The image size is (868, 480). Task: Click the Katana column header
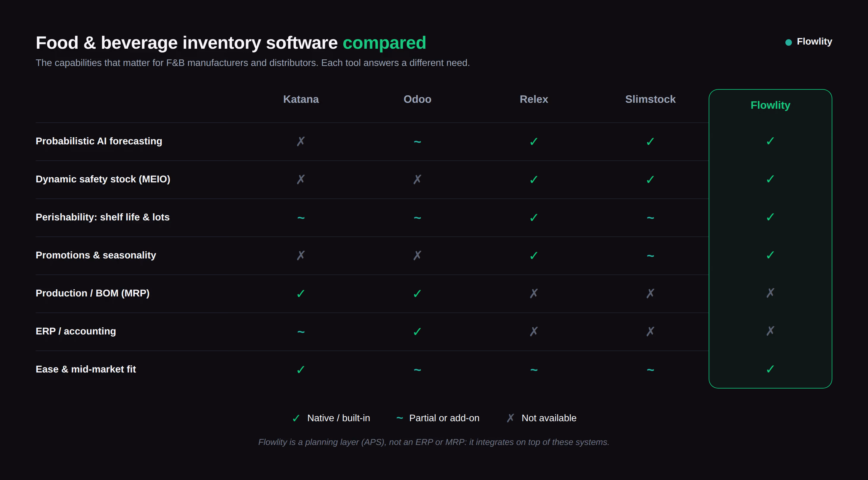(x=301, y=99)
